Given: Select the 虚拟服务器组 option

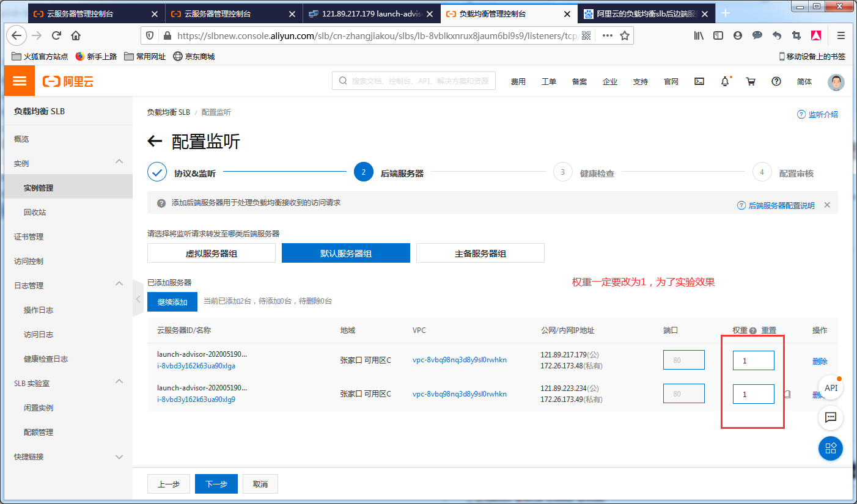Looking at the screenshot, I should click(x=211, y=254).
